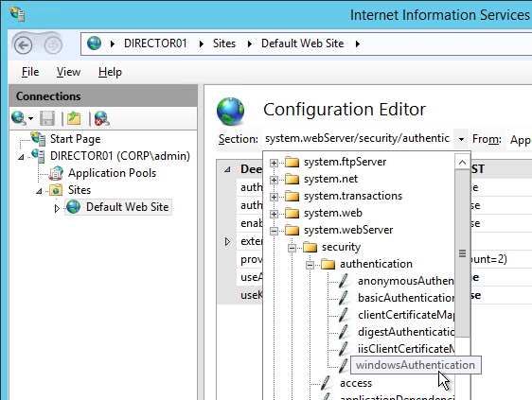This screenshot has height=400, width=532.
Task: Open the Help menu
Action: pos(110,72)
